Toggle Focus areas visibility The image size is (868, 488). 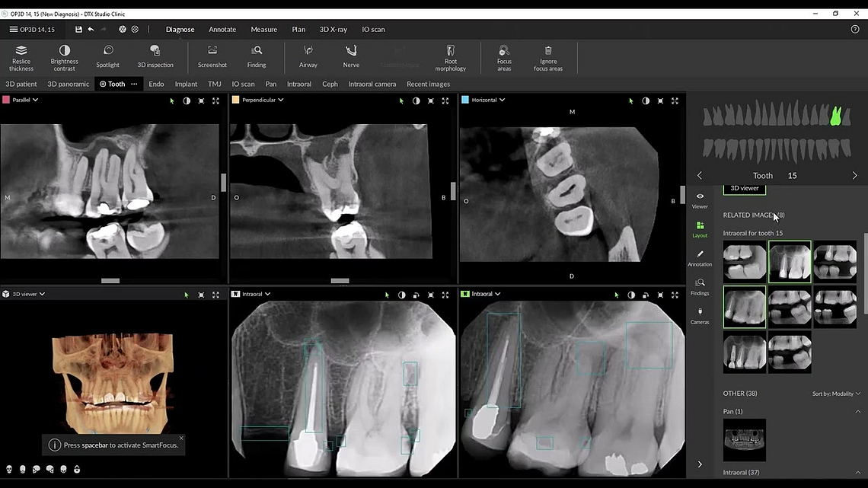[x=504, y=56]
